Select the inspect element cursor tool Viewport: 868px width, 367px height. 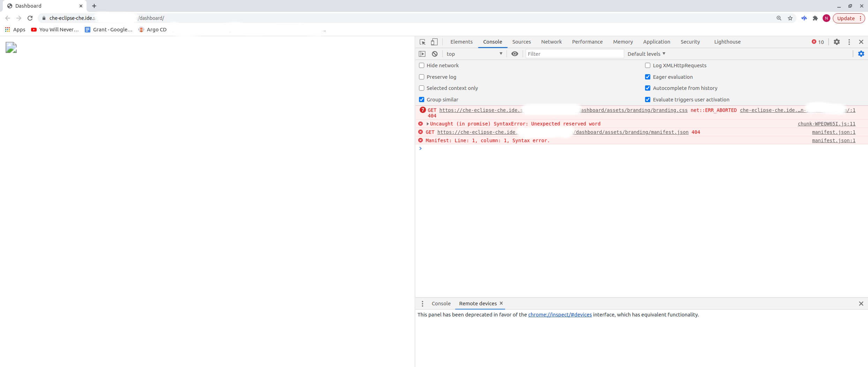[422, 42]
